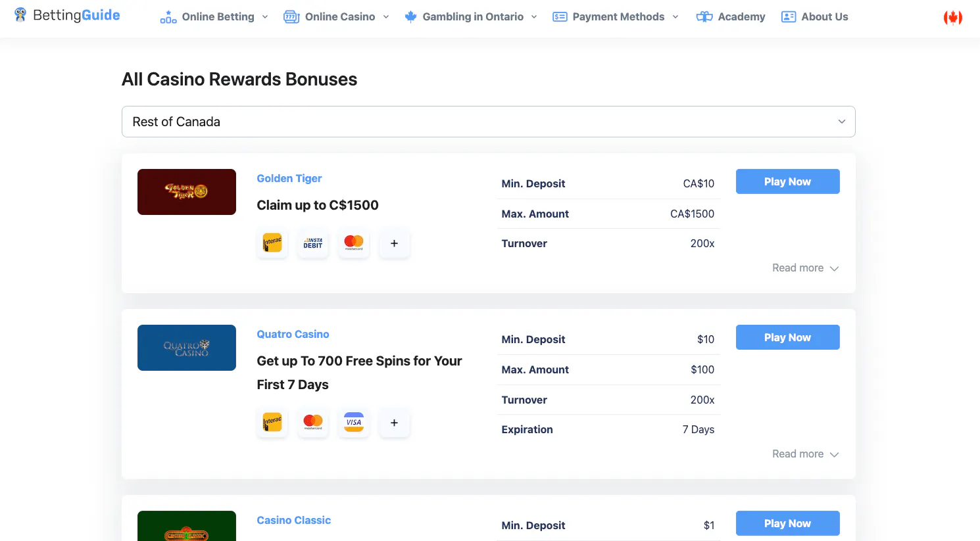Click the Casino Classic logo thumbnail

(x=187, y=526)
